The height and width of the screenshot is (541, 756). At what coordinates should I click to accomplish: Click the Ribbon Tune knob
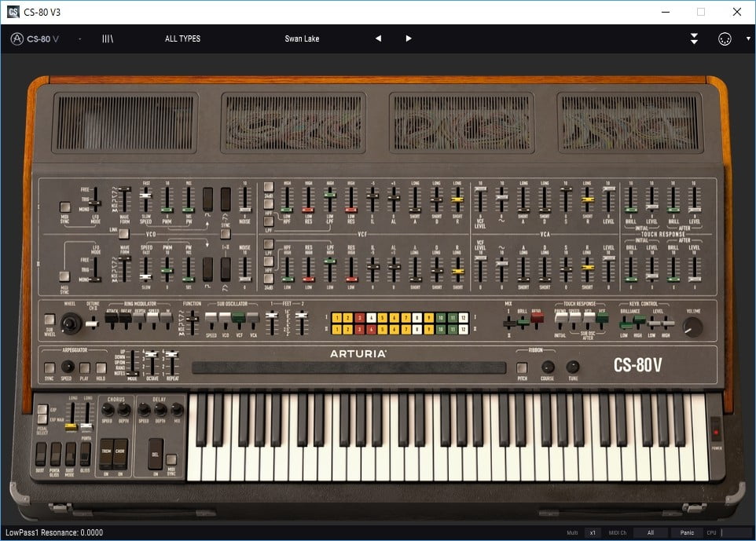573,367
